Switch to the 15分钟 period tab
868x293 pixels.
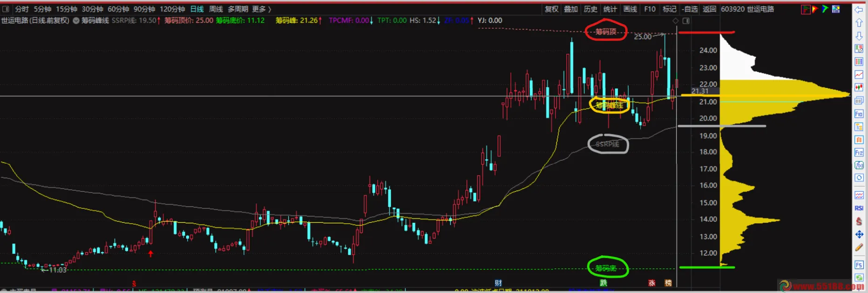(67, 9)
